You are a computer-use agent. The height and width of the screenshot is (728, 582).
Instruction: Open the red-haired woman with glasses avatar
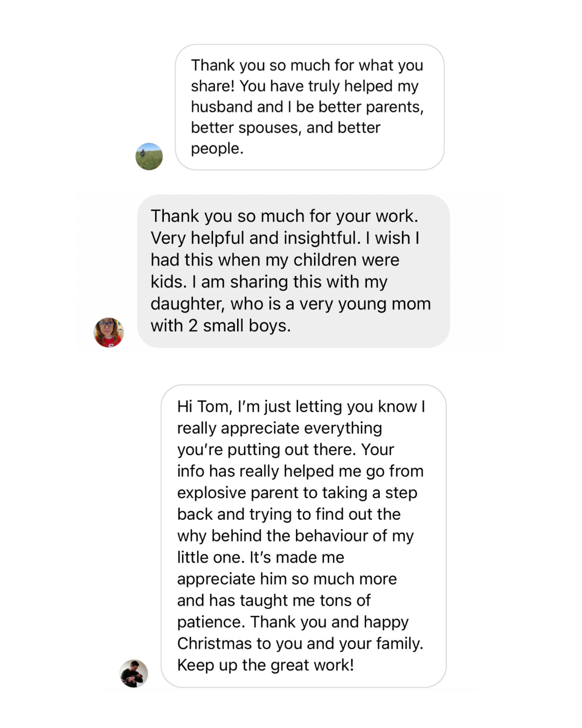[x=109, y=332]
